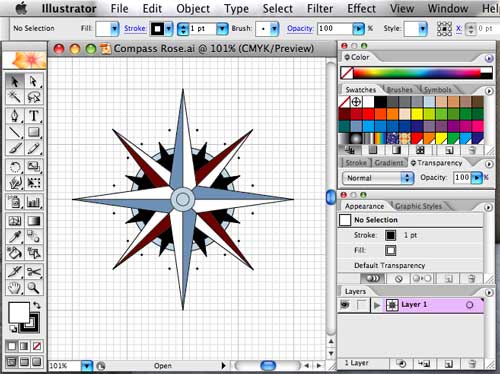
Task: Select the Rectangle tool
Action: 34,132
